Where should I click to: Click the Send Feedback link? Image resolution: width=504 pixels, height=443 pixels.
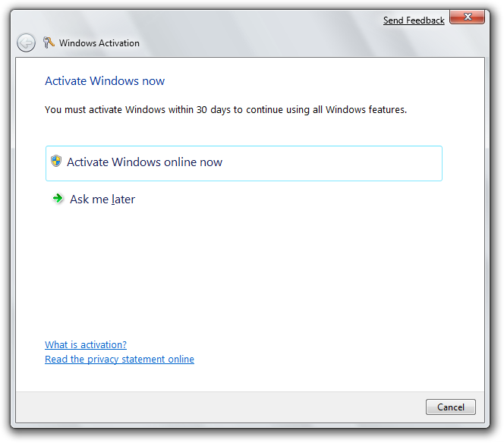pyautogui.click(x=414, y=20)
